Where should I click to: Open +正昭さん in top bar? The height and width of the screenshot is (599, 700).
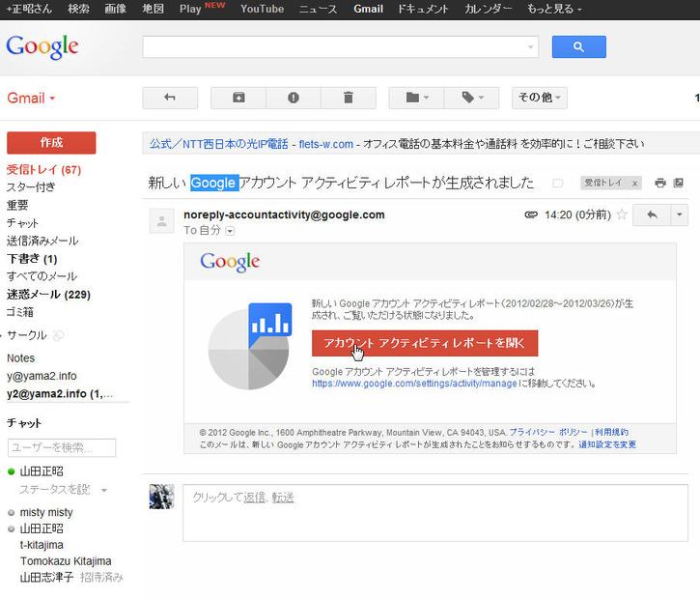point(30,9)
